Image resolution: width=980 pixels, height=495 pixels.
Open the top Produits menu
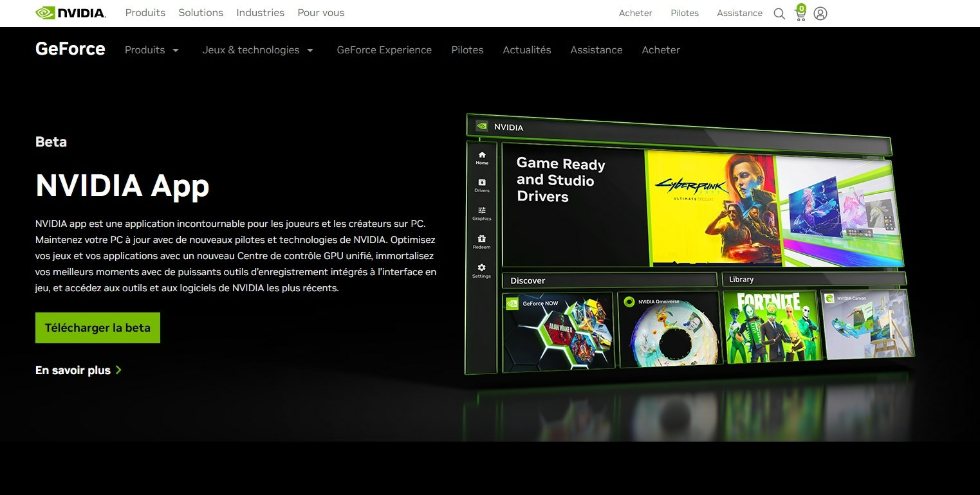[145, 13]
